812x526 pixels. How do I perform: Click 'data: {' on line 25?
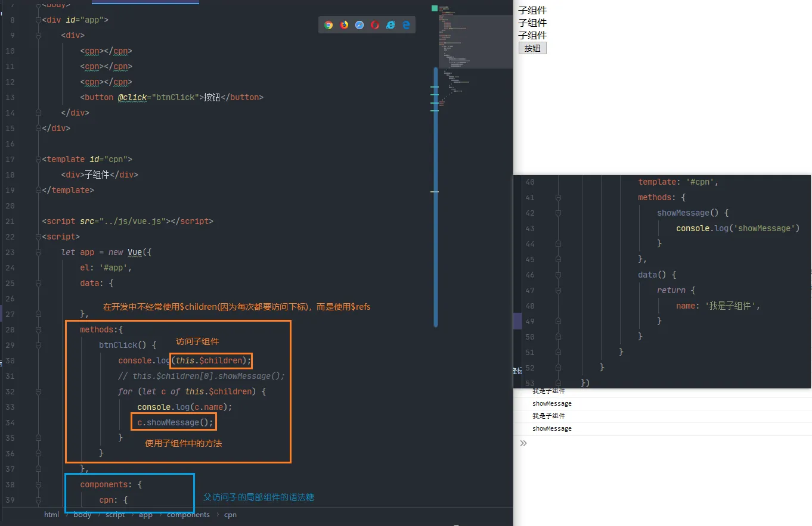click(97, 283)
